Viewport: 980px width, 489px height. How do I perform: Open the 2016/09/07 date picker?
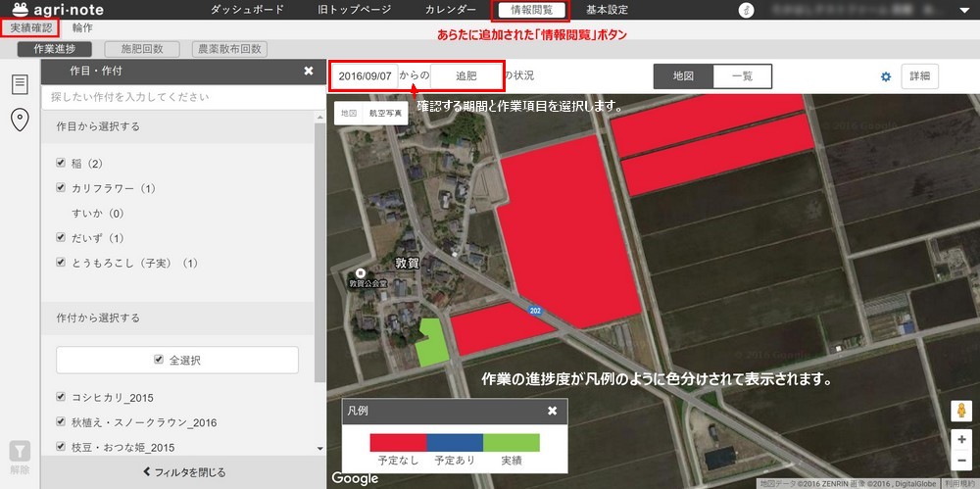365,76
